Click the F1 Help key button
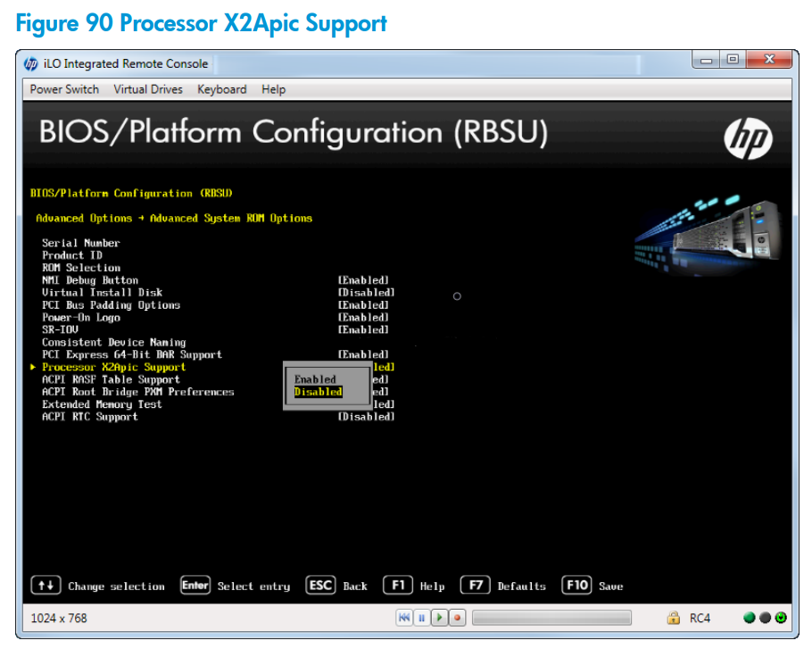The width and height of the screenshot is (812, 649). (x=398, y=586)
